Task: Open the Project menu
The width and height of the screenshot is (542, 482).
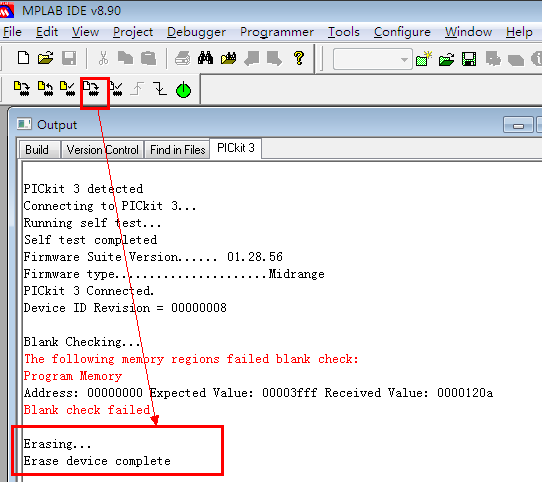Action: coord(133,32)
